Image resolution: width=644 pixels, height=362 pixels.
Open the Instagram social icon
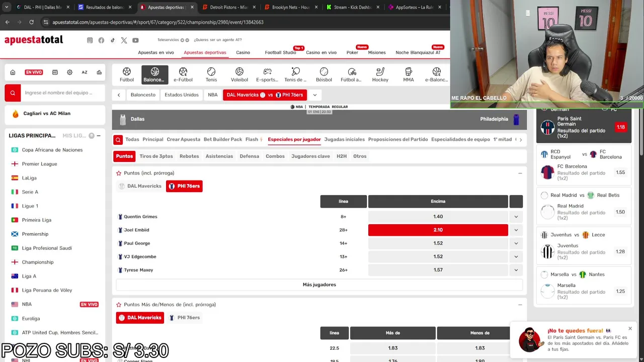[90, 40]
